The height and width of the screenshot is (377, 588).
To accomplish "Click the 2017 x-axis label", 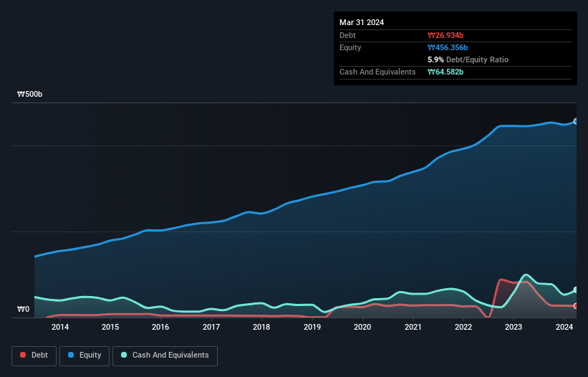I will (x=211, y=327).
